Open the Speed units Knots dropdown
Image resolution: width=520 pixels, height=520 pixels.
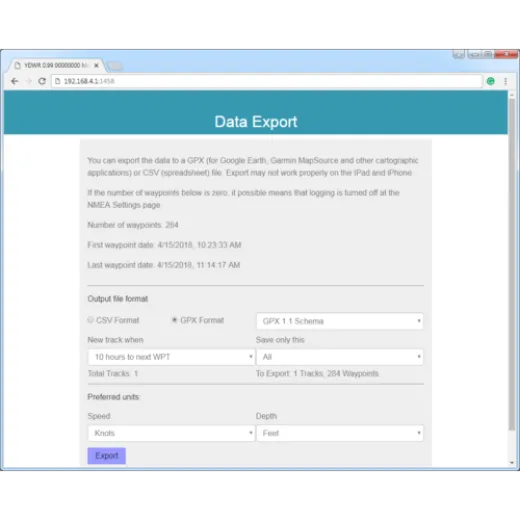[x=171, y=433]
